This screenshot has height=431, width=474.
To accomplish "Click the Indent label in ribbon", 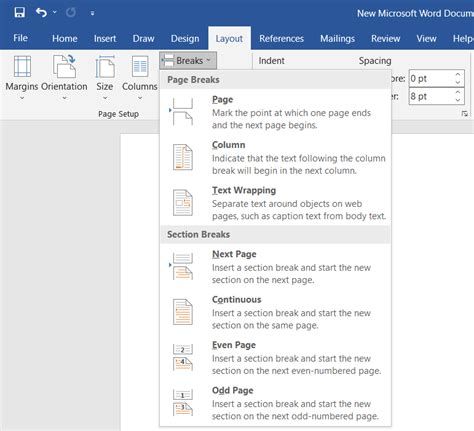I will coord(271,61).
